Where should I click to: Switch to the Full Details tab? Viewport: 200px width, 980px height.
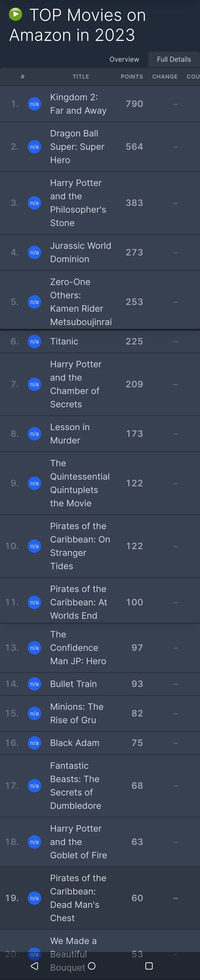pos(174,59)
